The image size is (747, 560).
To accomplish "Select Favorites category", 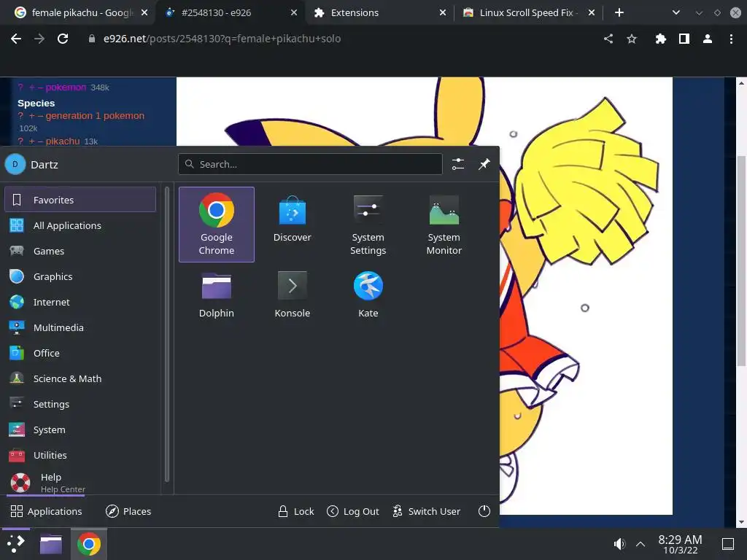I will coord(80,200).
